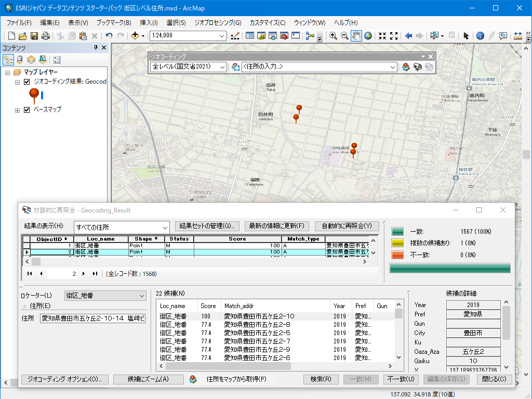
Task: Click the Geocode Addresses mailbox icon
Action: click(417, 67)
